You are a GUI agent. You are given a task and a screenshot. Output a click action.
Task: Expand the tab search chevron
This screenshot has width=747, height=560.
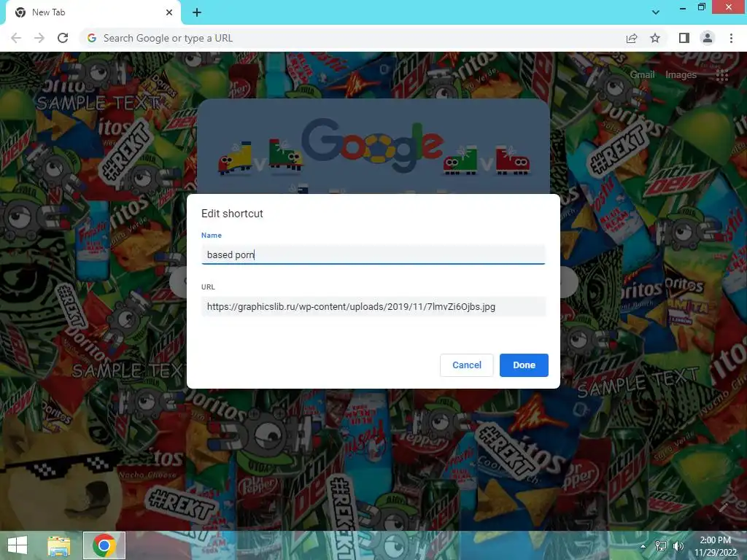tap(656, 12)
